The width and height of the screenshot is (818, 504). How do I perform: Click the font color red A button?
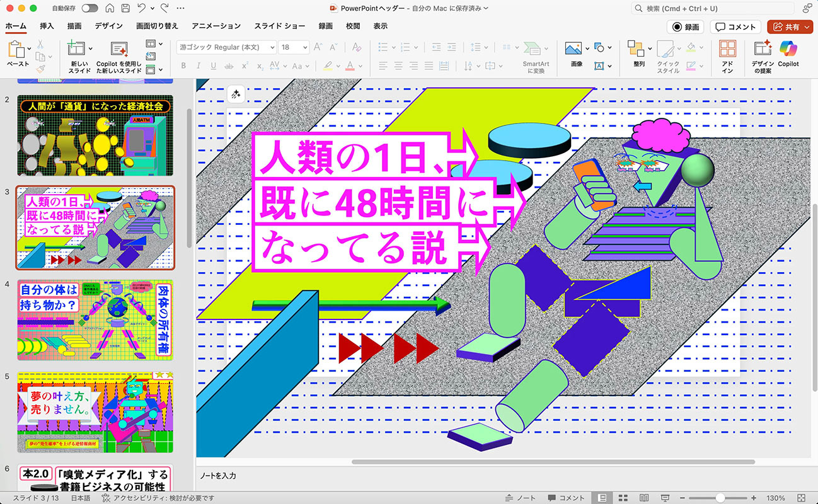pos(349,66)
